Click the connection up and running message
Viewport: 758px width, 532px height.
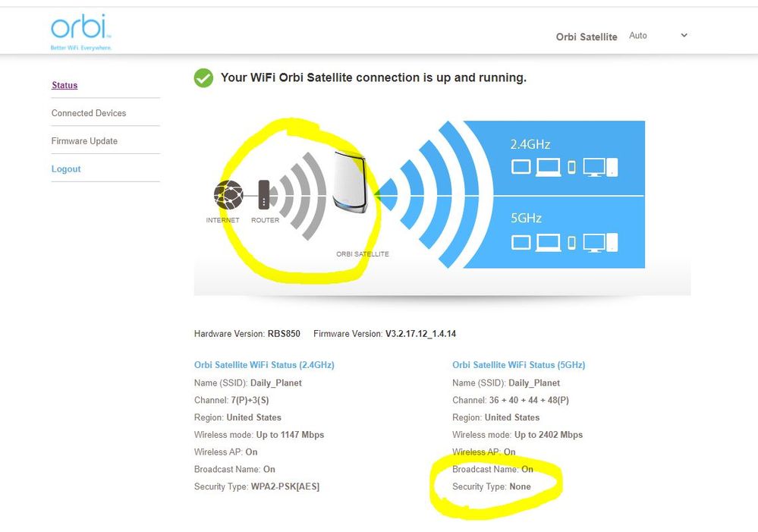[373, 78]
